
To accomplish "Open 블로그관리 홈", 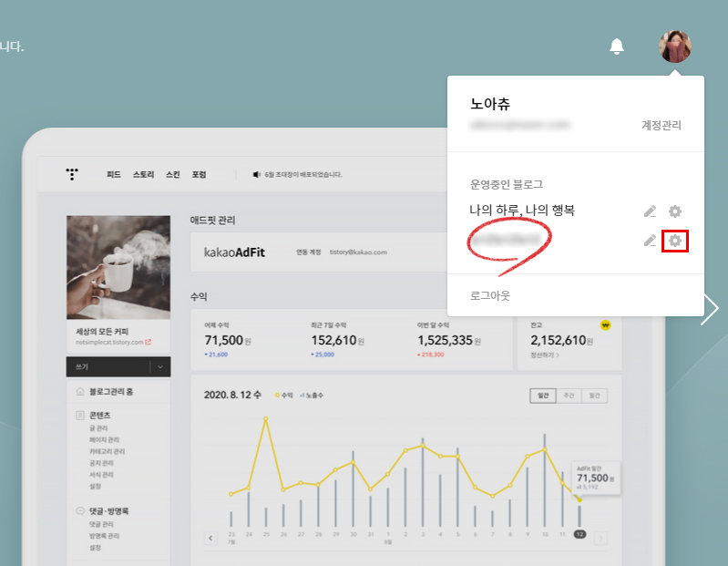I will pos(111,392).
